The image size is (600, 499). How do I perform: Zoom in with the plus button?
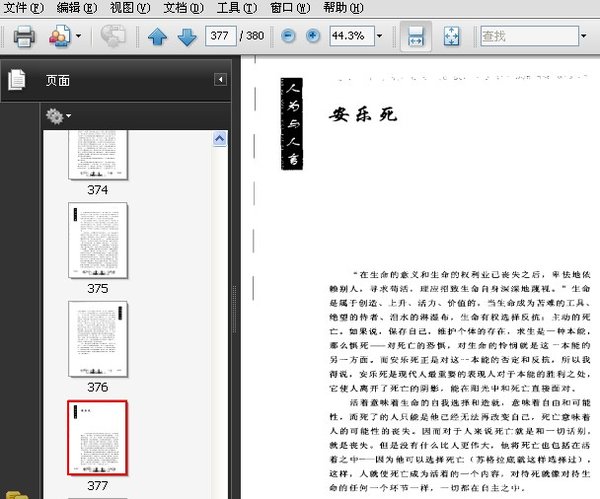click(313, 36)
